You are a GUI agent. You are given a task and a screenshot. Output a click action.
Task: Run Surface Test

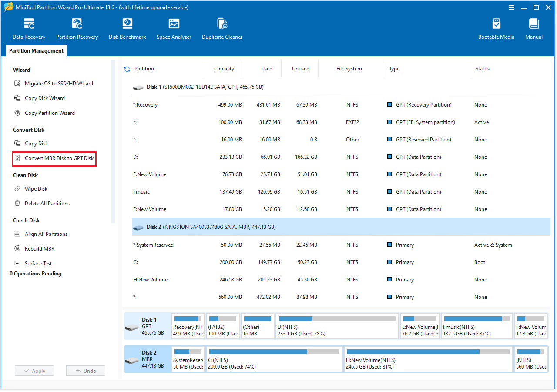[33, 264]
